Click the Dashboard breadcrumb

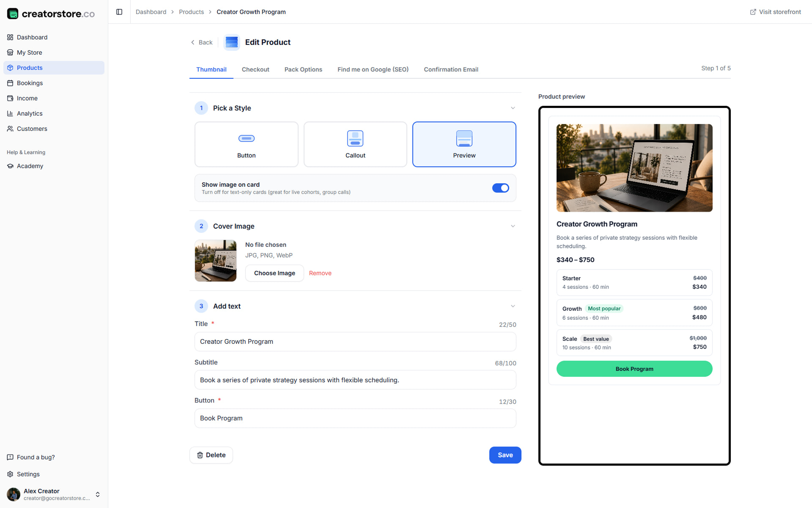click(x=151, y=12)
